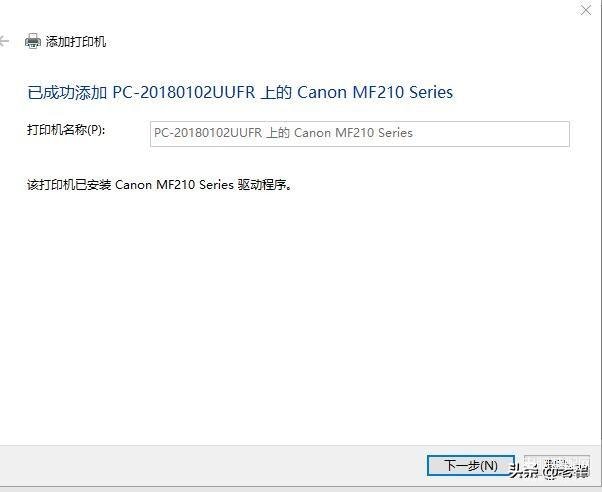Click the 添加打印机 window title text
The image size is (602, 492).
(76, 41)
